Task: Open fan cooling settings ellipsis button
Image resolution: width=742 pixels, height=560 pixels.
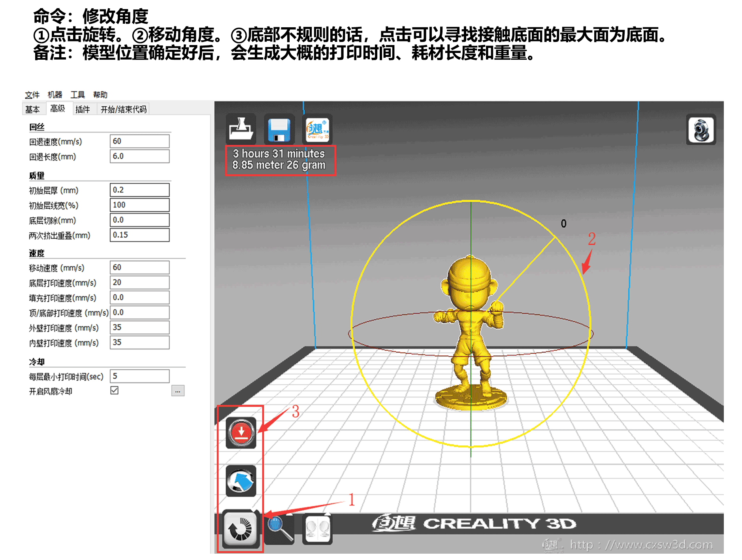Action: (x=178, y=391)
